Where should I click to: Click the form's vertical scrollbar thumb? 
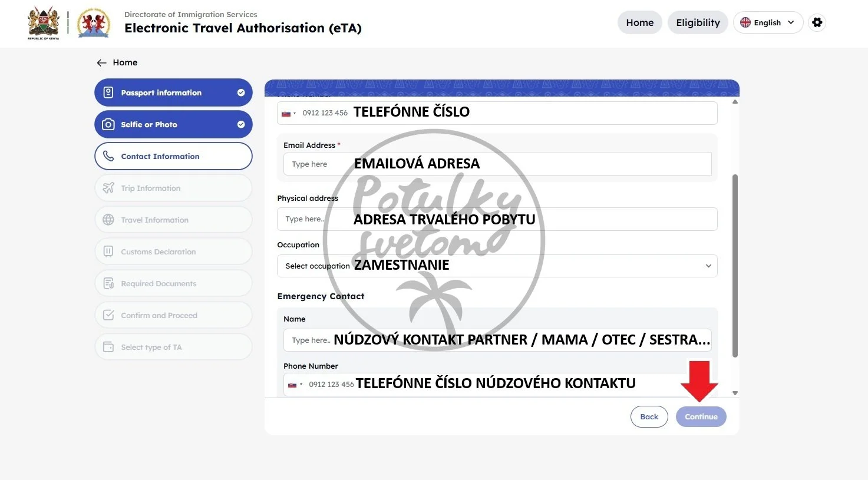tap(735, 265)
